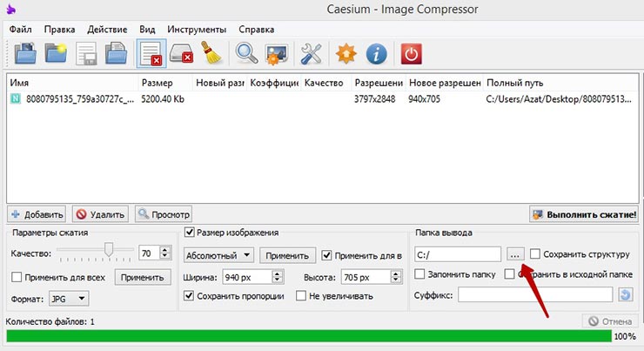Image resolution: width=644 pixels, height=351 pixels.
Task: Toggle the 'Сохранить пропорции' checkbox
Action: [190, 296]
